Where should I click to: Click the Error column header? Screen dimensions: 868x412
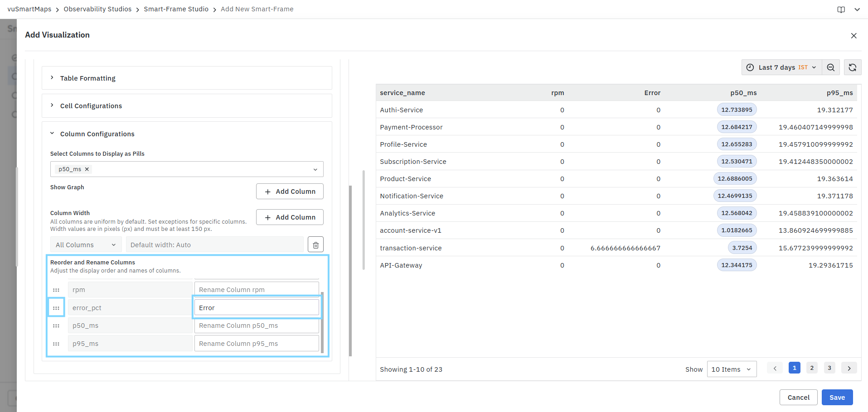652,93
